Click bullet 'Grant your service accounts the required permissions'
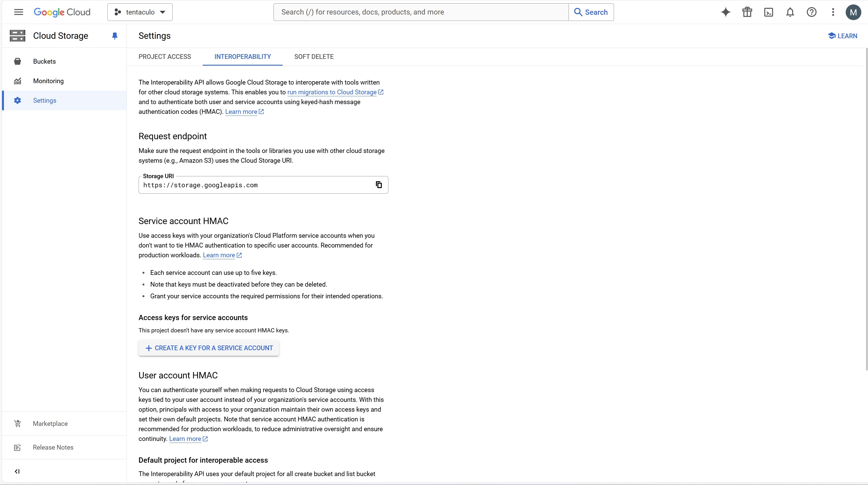Screen dimensions: 868x485 [267, 296]
